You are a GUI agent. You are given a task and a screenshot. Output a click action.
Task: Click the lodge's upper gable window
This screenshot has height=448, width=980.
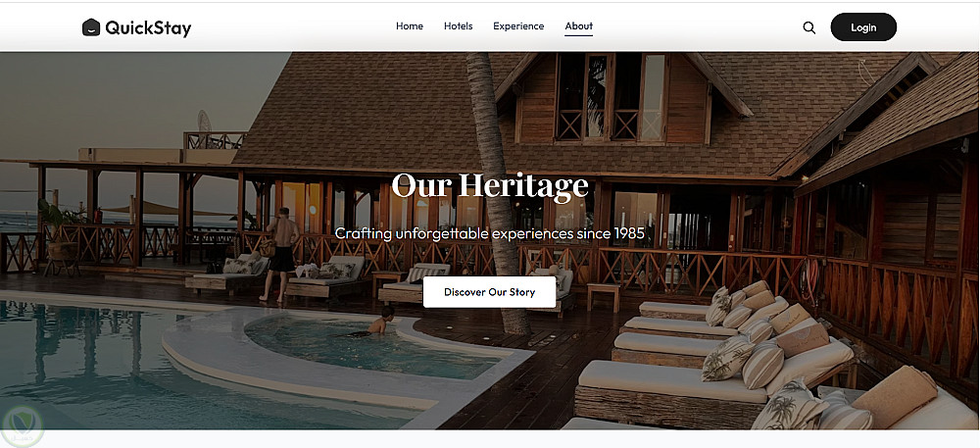[x=612, y=97]
